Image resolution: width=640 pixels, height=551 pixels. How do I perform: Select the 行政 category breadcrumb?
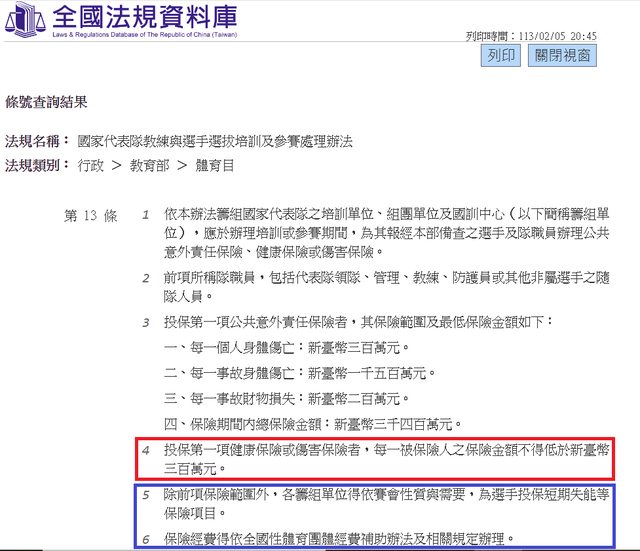coord(90,164)
